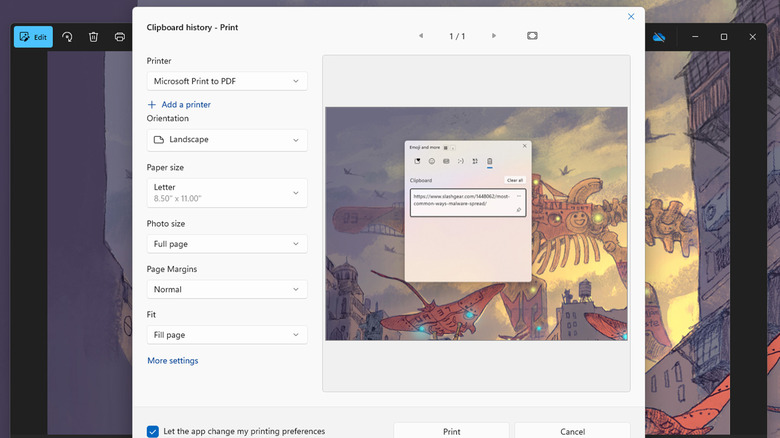This screenshot has width=780, height=438.
Task: Rotate the image using the rotate icon
Action: tap(67, 37)
